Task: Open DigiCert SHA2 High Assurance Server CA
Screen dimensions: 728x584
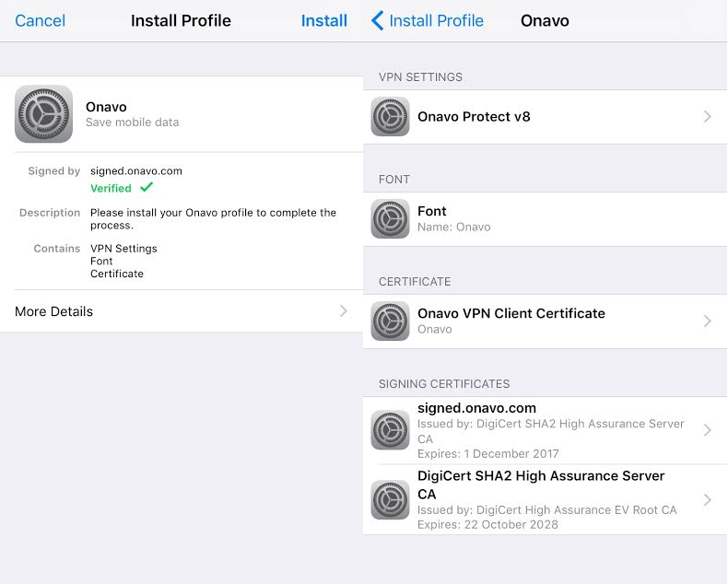Action: 545,499
